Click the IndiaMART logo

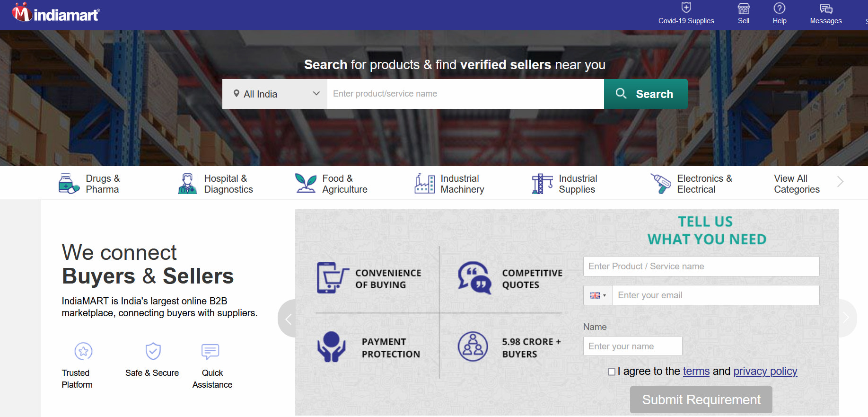click(x=56, y=14)
